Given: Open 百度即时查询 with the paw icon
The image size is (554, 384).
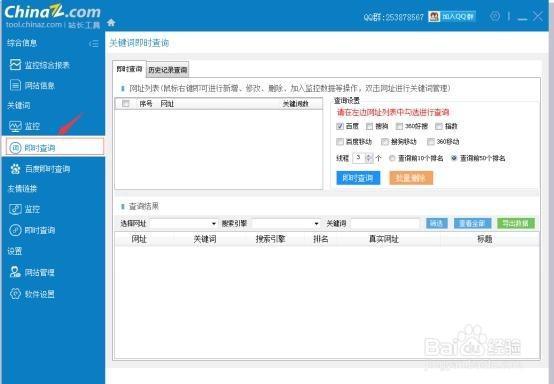Looking at the screenshot, I should click(40, 169).
